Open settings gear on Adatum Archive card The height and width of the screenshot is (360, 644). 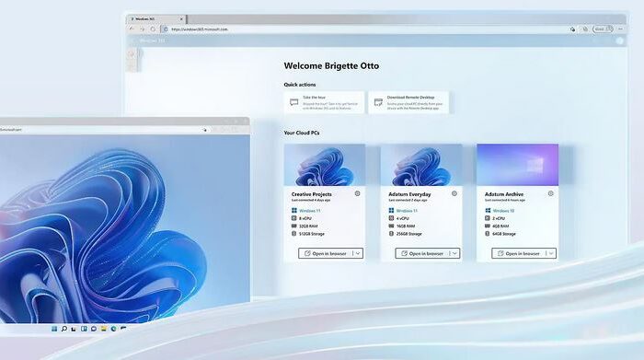point(551,193)
